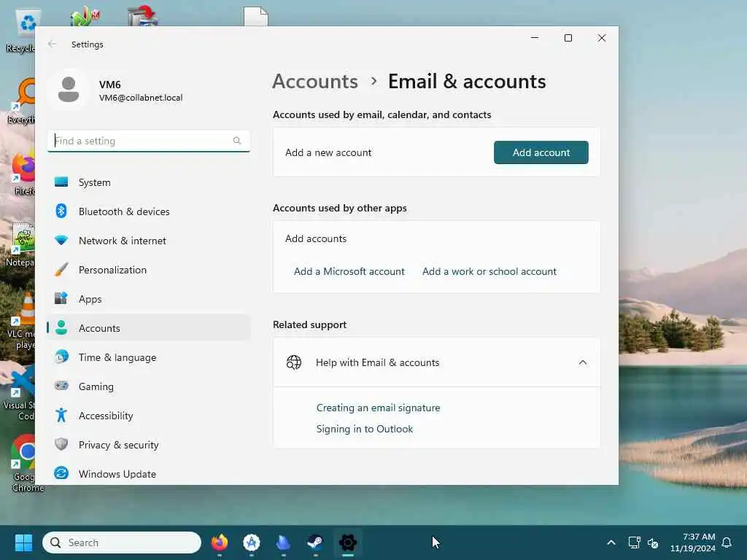The width and height of the screenshot is (747, 560).
Task: Click the Windows Update refresh icon
Action: 61,473
